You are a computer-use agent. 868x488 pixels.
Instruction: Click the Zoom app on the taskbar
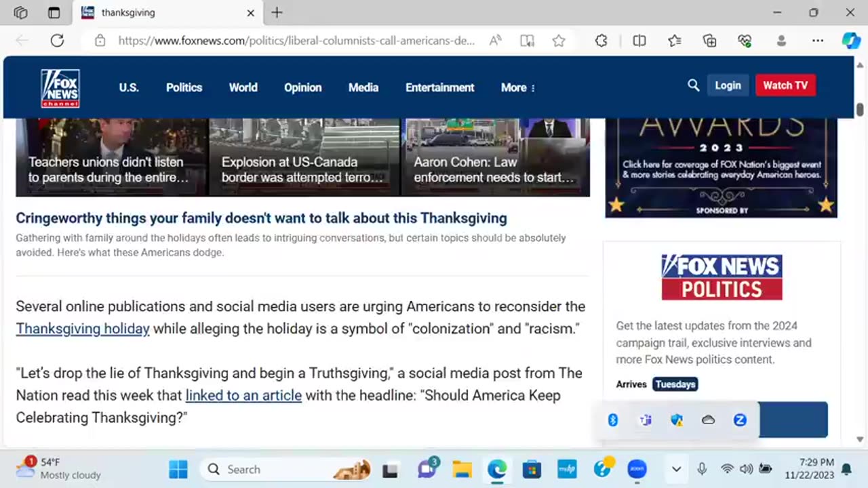pyautogui.click(x=637, y=469)
